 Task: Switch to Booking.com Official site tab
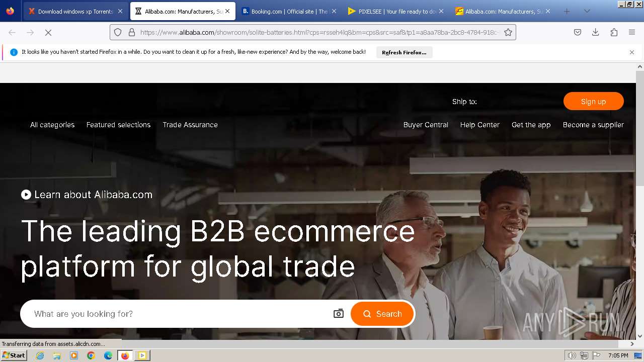289,11
